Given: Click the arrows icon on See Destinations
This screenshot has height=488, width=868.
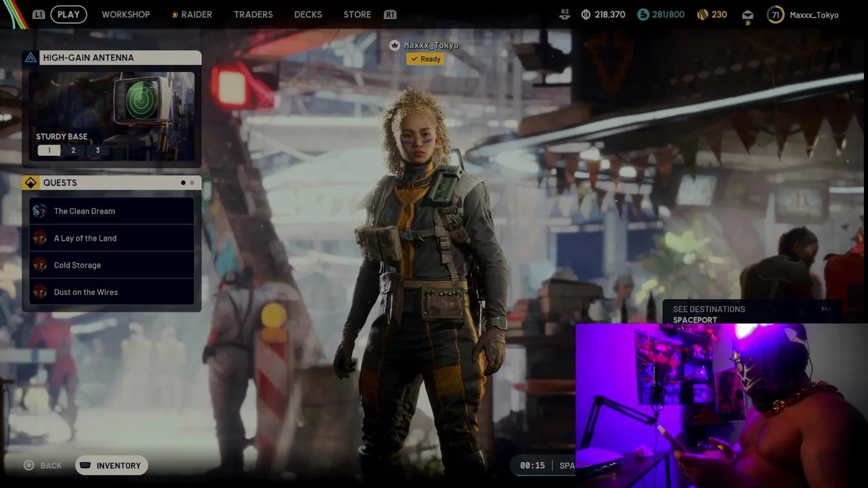Looking at the screenshot, I should [825, 309].
